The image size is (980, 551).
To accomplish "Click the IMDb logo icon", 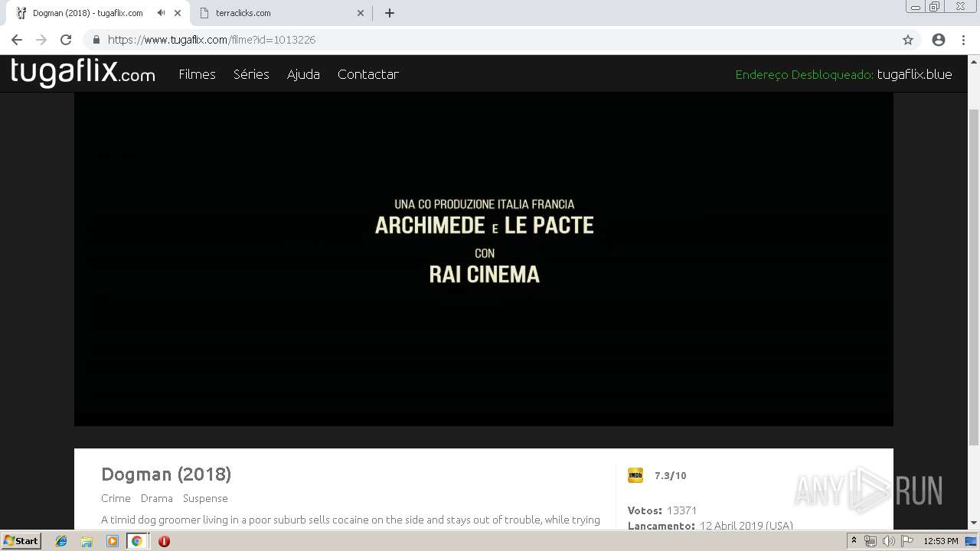I will tap(635, 475).
